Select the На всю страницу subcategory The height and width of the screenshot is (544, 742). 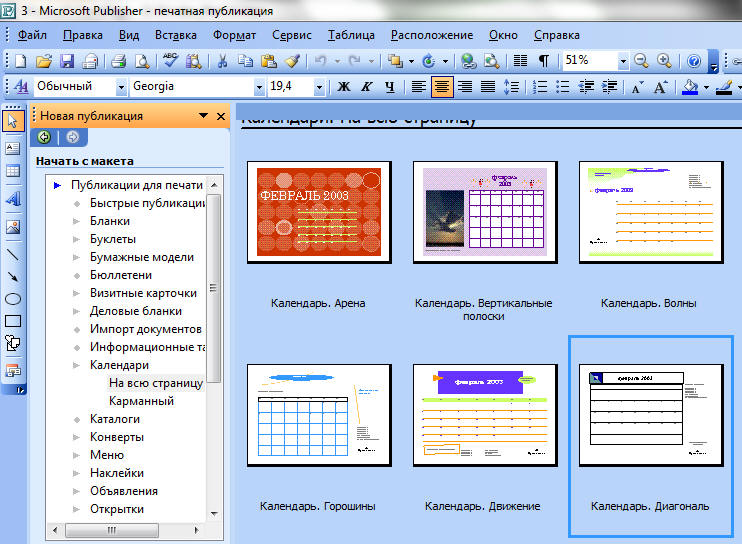(156, 383)
